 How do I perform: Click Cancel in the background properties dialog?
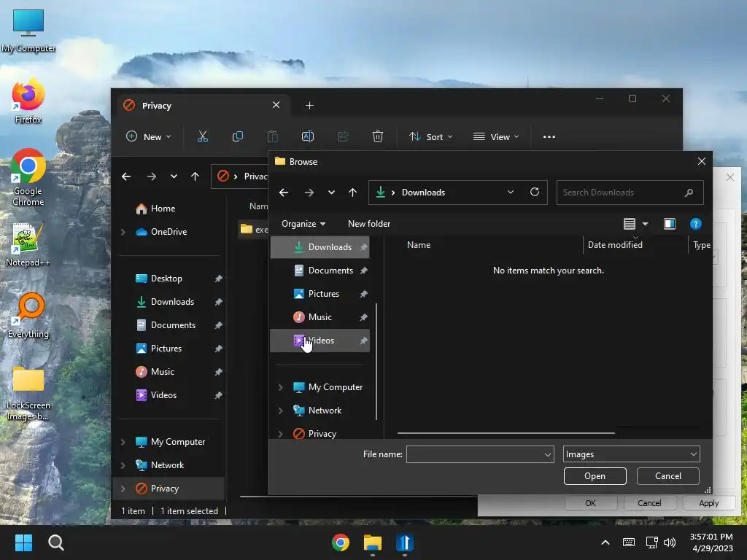649,503
